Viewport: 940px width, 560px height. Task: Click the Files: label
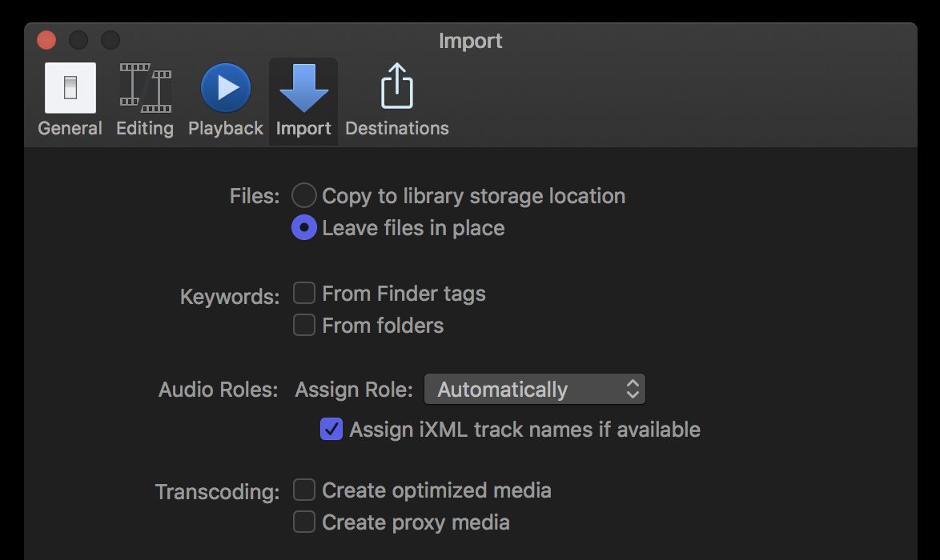(255, 196)
